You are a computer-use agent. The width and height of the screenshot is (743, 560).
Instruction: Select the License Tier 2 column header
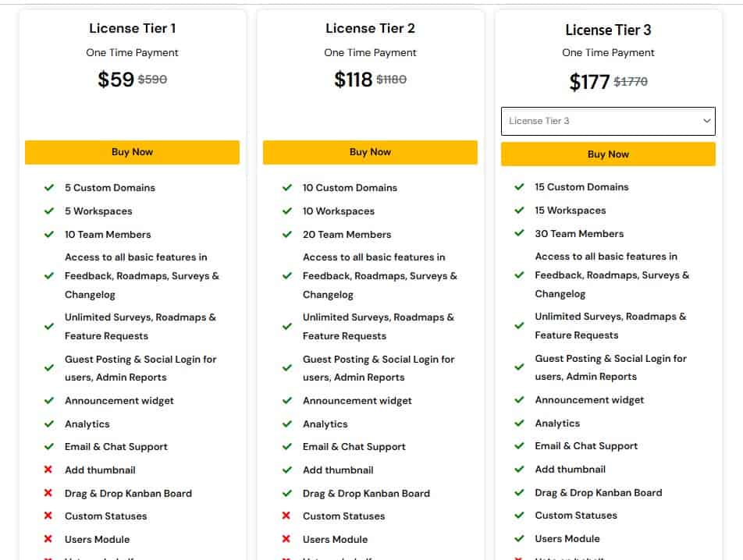(370, 28)
